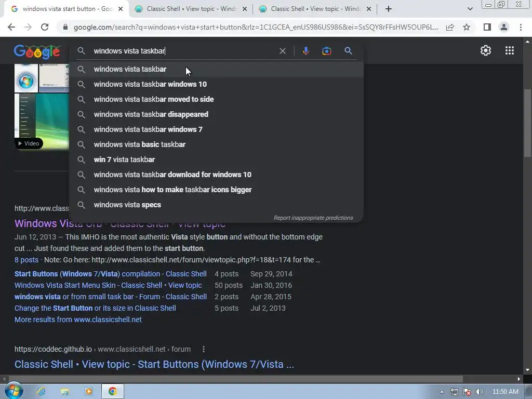Click the browser back arrow
The image size is (532, 399).
pos(11,27)
